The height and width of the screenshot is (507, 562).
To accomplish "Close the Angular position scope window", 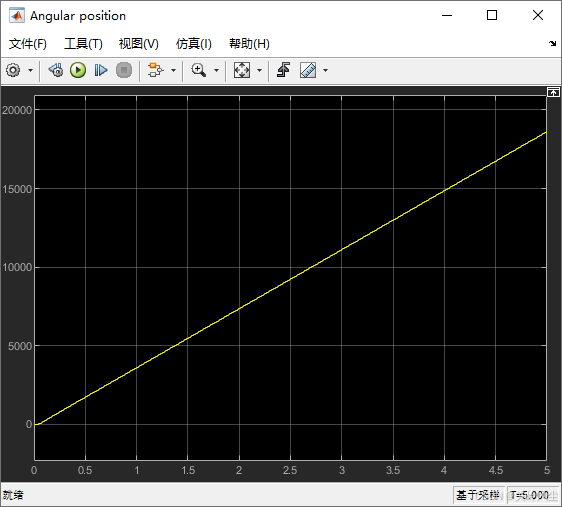I will tap(538, 15).
